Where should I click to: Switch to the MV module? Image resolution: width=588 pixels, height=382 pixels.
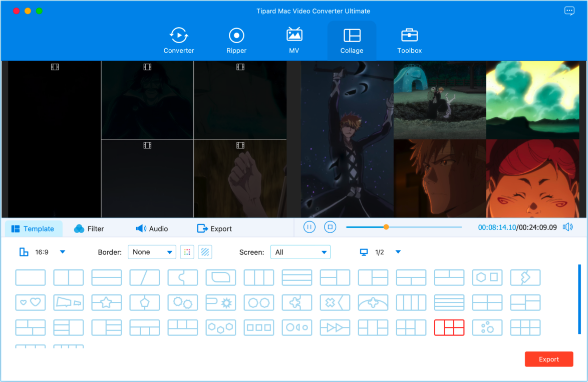[294, 41]
